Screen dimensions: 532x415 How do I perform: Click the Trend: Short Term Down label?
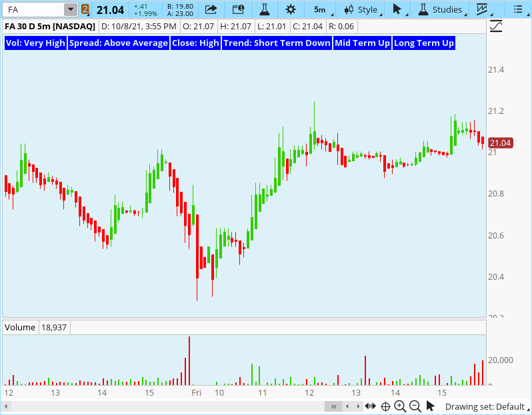pos(277,43)
